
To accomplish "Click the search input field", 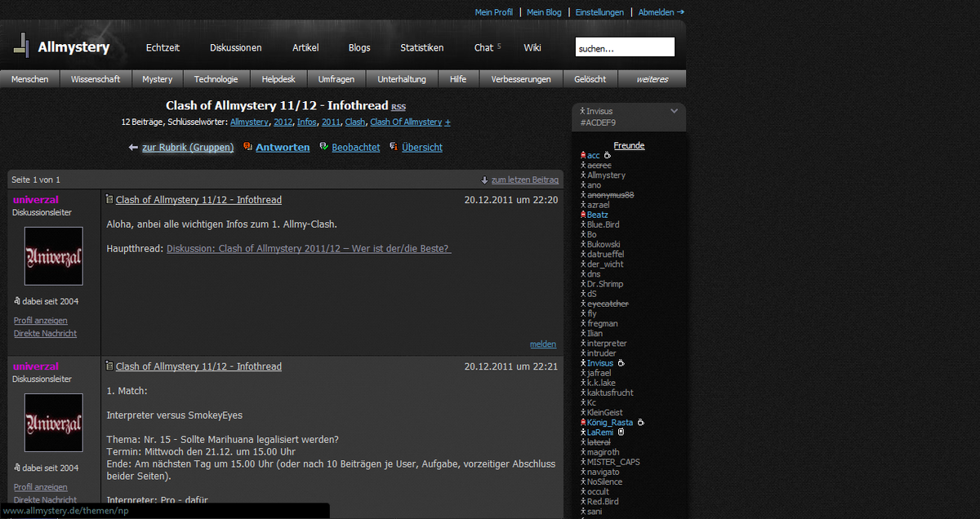I will 625,48.
